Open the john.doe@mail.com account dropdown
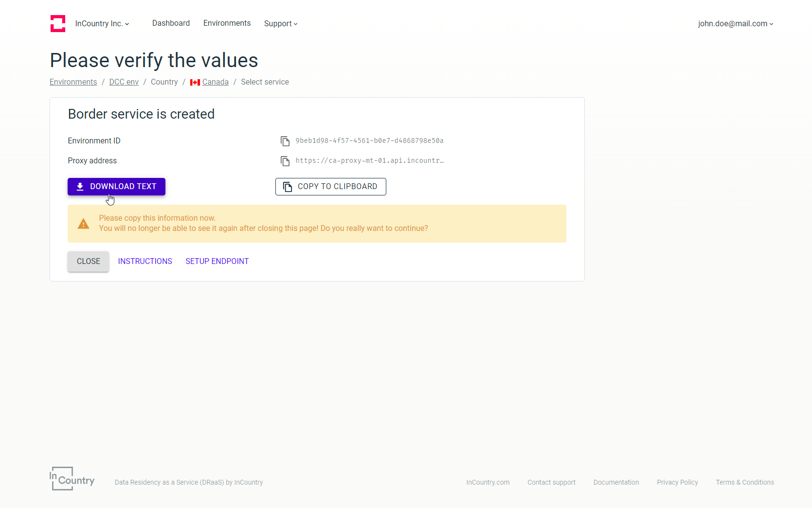812x508 pixels. (x=735, y=23)
